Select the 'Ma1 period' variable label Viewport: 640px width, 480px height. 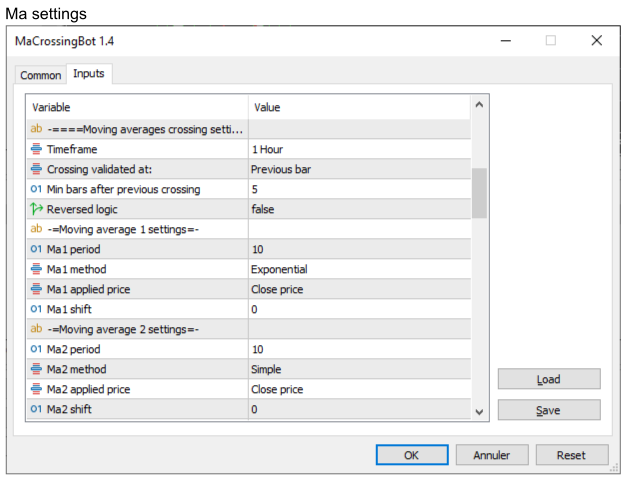coord(73,249)
